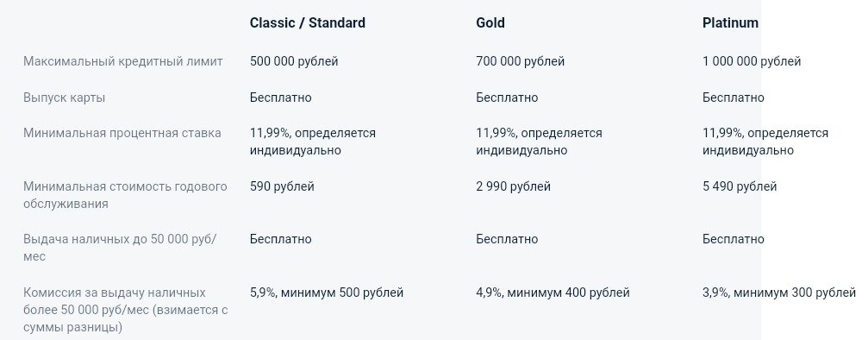Click the 500 000 рублей credit limit value
Image resolution: width=868 pixels, height=340 pixels.
tap(294, 61)
